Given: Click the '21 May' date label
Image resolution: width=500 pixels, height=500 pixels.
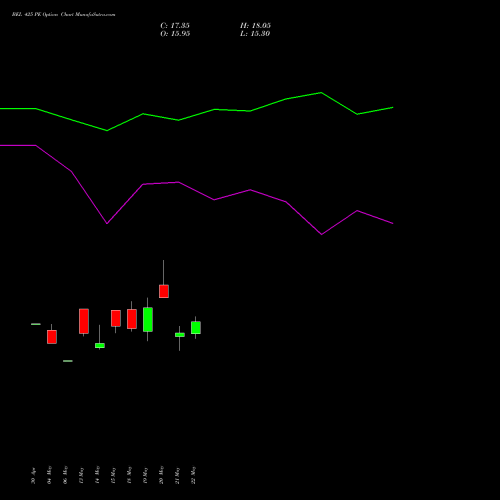Looking at the screenshot, I should tap(177, 475).
